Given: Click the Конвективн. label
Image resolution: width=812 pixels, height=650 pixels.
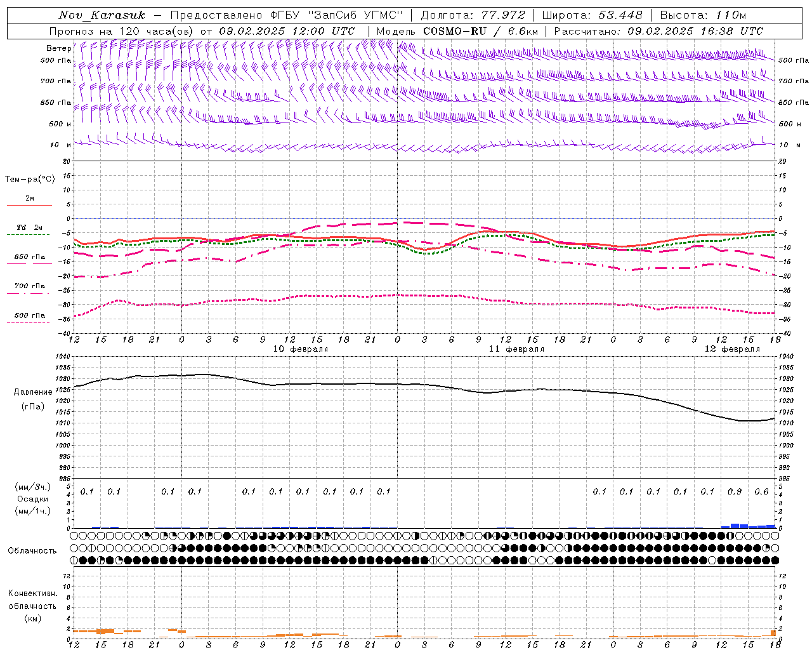Looking at the screenshot, I should (32, 594).
